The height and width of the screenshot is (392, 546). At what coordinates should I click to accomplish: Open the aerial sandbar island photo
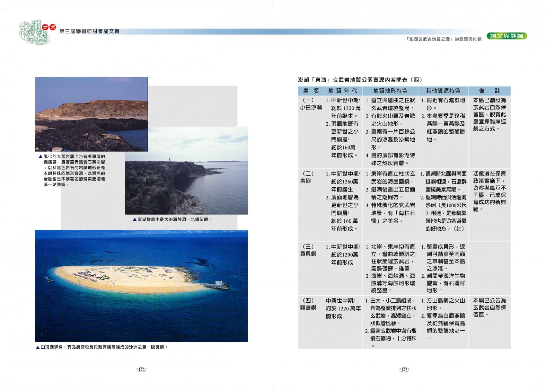(141, 286)
